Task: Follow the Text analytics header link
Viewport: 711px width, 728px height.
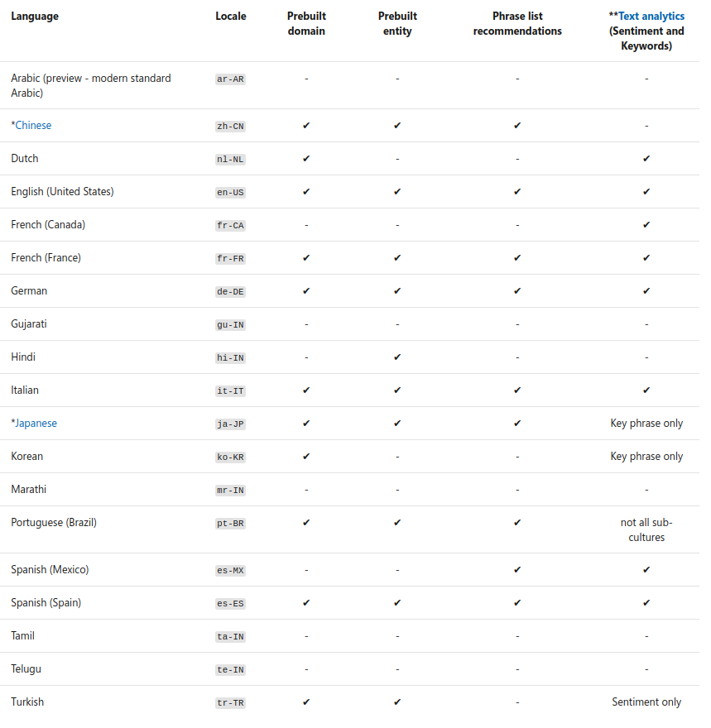Action: tap(651, 17)
